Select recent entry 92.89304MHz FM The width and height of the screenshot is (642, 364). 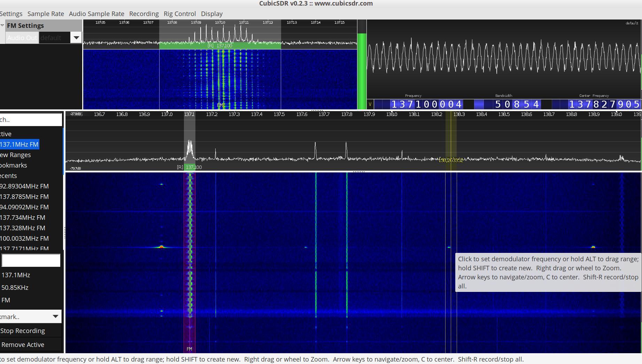point(24,186)
